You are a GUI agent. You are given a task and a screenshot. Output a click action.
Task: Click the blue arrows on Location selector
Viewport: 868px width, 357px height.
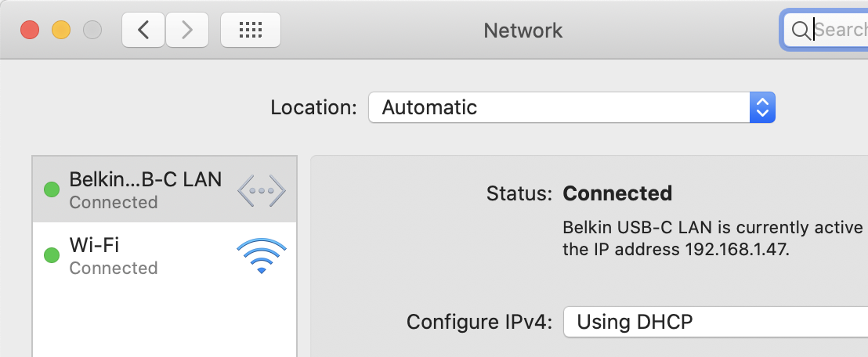762,107
